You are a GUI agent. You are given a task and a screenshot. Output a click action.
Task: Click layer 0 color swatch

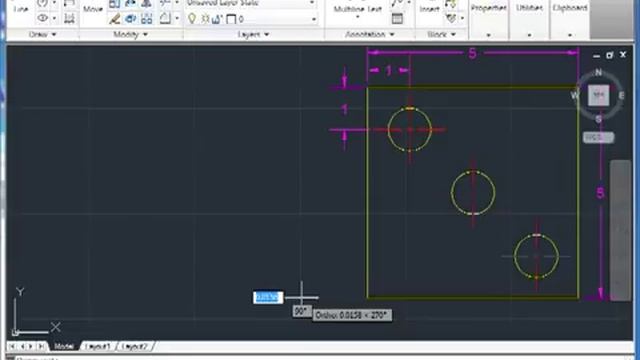click(231, 19)
